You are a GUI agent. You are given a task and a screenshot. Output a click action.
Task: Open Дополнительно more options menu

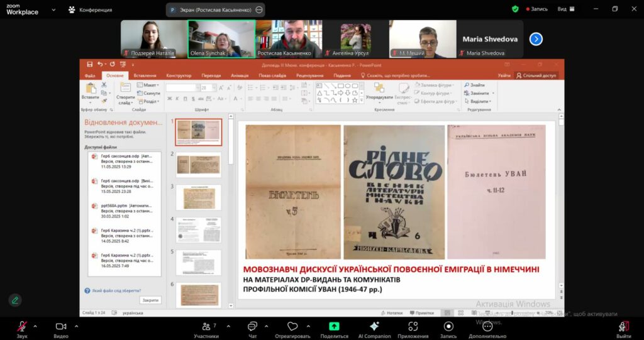[487, 329]
